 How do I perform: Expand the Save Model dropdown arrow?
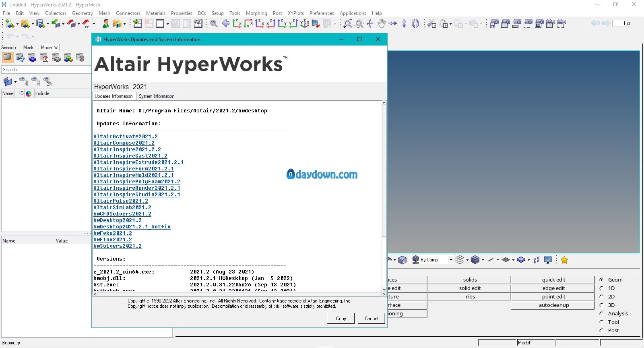point(48,24)
